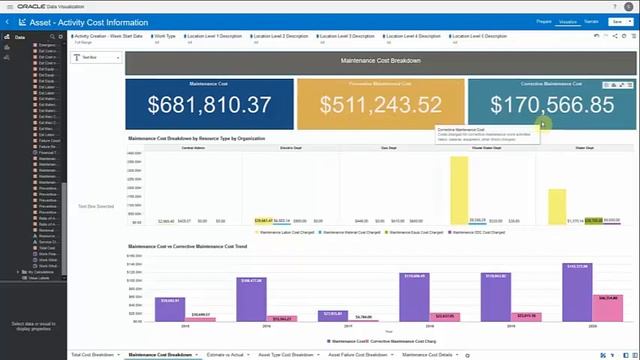640x360 pixels.
Task: Open Maintenance Cost Breakdown tab dropdown arrow
Action: [x=197, y=355]
